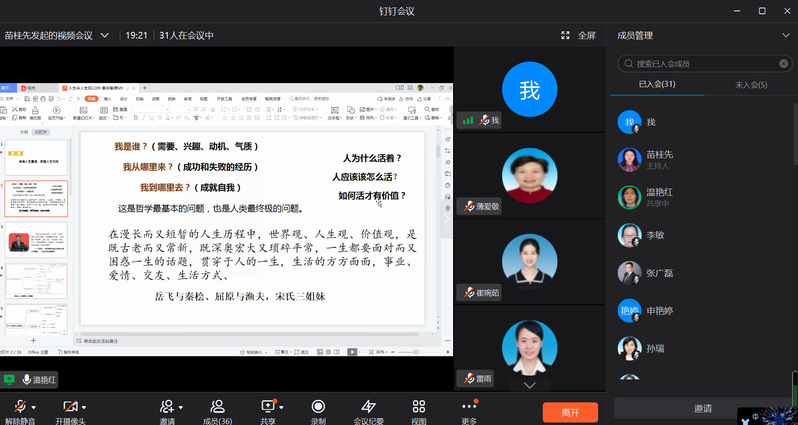
Task: Switch to 全屏 full screen mode
Action: pos(579,35)
